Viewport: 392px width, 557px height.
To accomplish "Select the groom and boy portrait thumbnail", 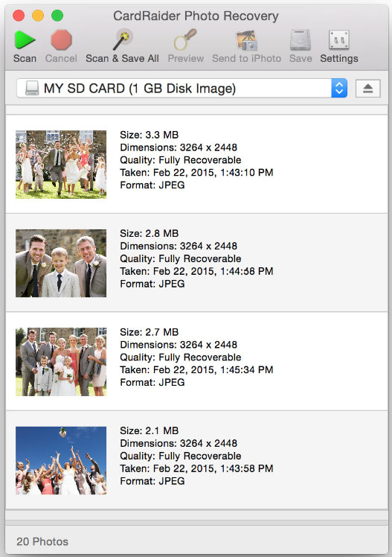I will [x=61, y=263].
